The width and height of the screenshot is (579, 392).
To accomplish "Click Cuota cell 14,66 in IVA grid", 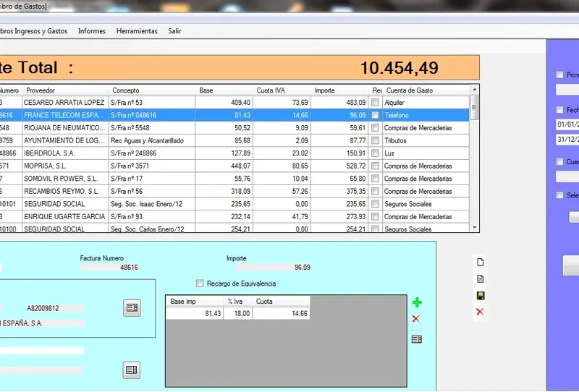I will (282, 313).
